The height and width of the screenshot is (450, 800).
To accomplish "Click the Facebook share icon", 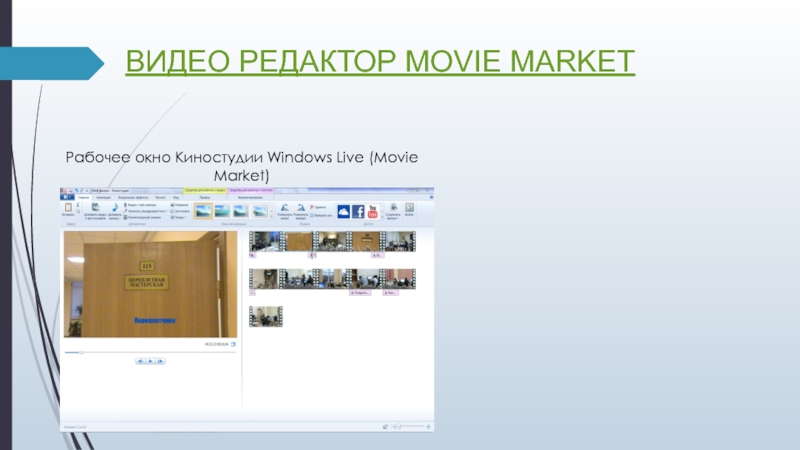I will click(358, 211).
